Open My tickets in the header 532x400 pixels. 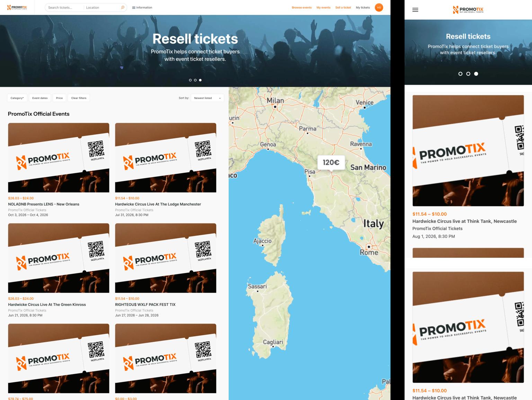[363, 7]
